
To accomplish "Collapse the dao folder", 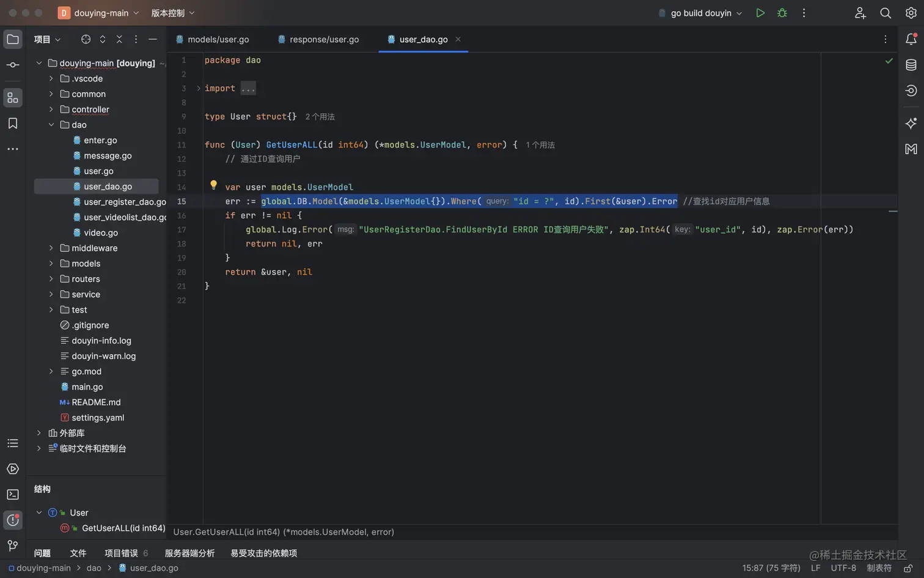I will [51, 125].
